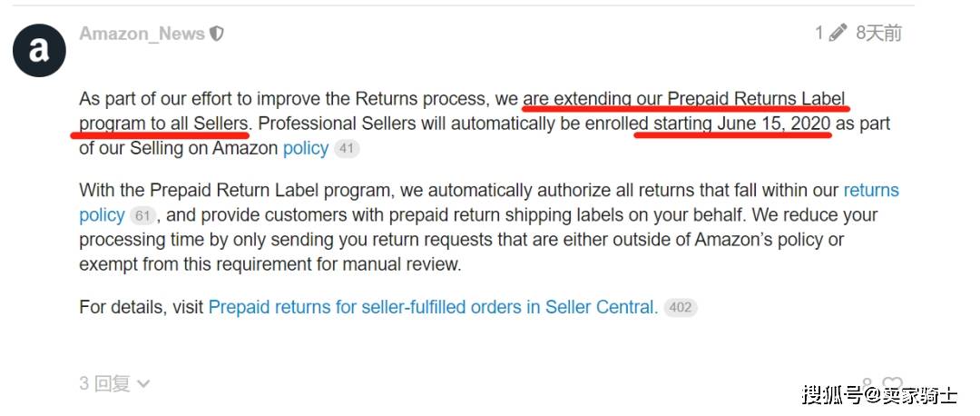Viewport: 980px width, 416px height.
Task: Click the edit count number 1
Action: click(x=818, y=33)
